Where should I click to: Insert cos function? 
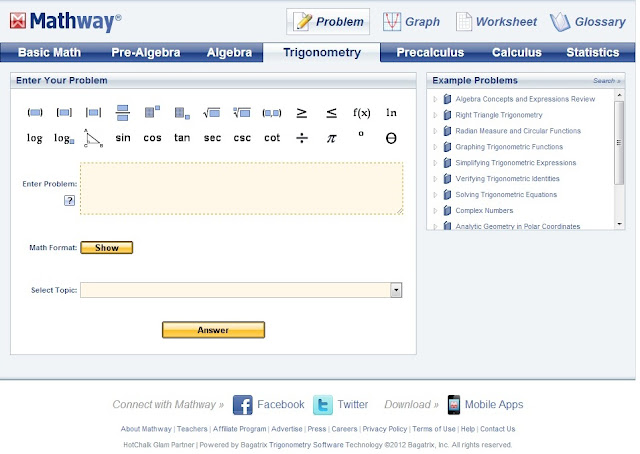point(152,138)
